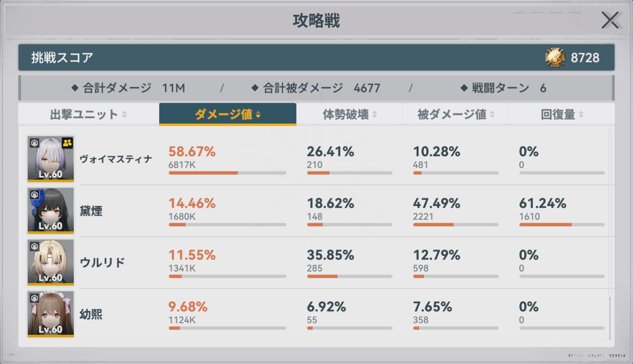Click class icon on ヴォイマスティナ's portrait
Viewport: 633px width, 364px height.
tap(35, 143)
